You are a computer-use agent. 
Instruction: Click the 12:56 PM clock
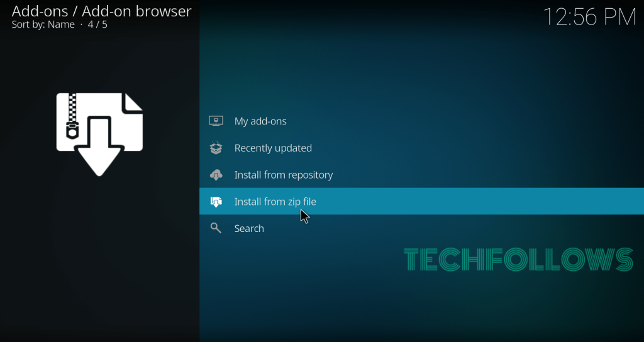pyautogui.click(x=590, y=17)
